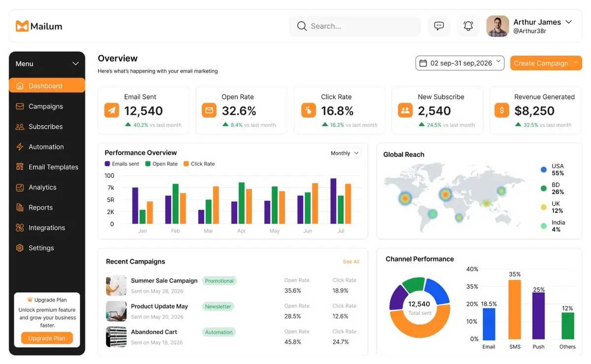
Task: Click the See All campaigns link
Action: pos(351,262)
